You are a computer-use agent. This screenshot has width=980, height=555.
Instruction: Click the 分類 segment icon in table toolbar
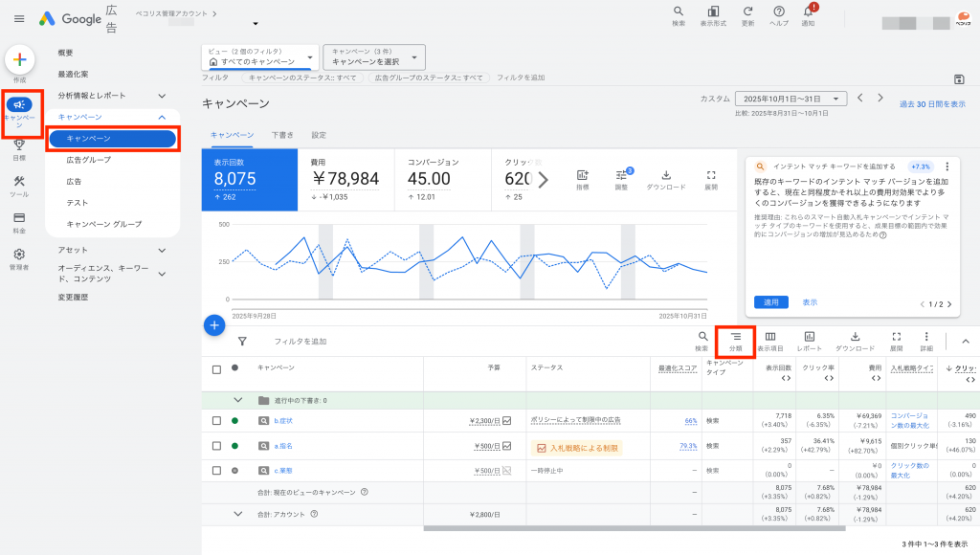(x=735, y=340)
